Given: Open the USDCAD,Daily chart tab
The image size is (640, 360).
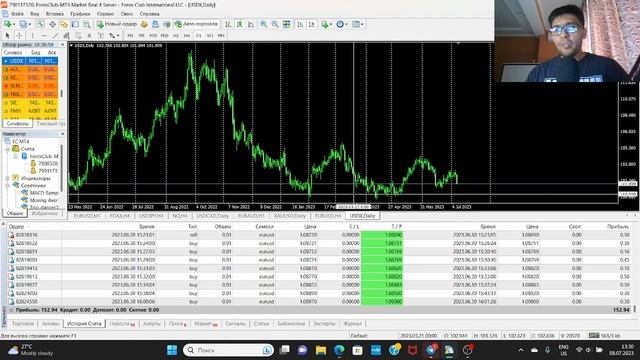Looking at the screenshot, I should [213, 216].
